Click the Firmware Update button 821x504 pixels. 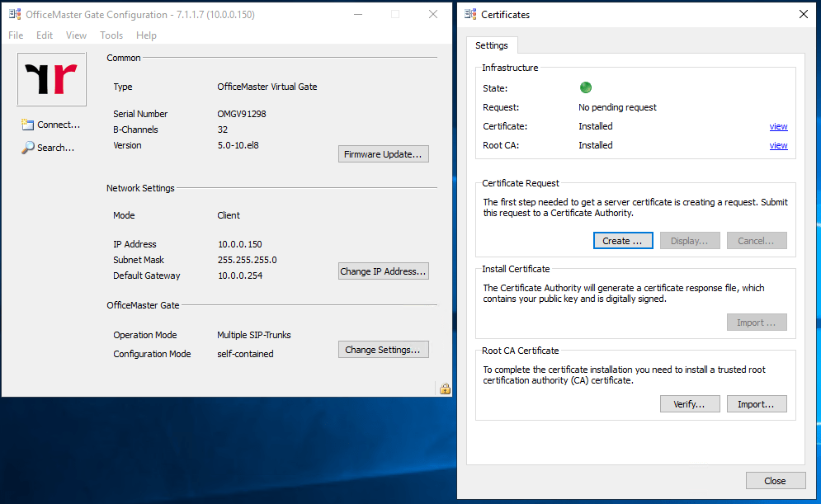pos(384,154)
